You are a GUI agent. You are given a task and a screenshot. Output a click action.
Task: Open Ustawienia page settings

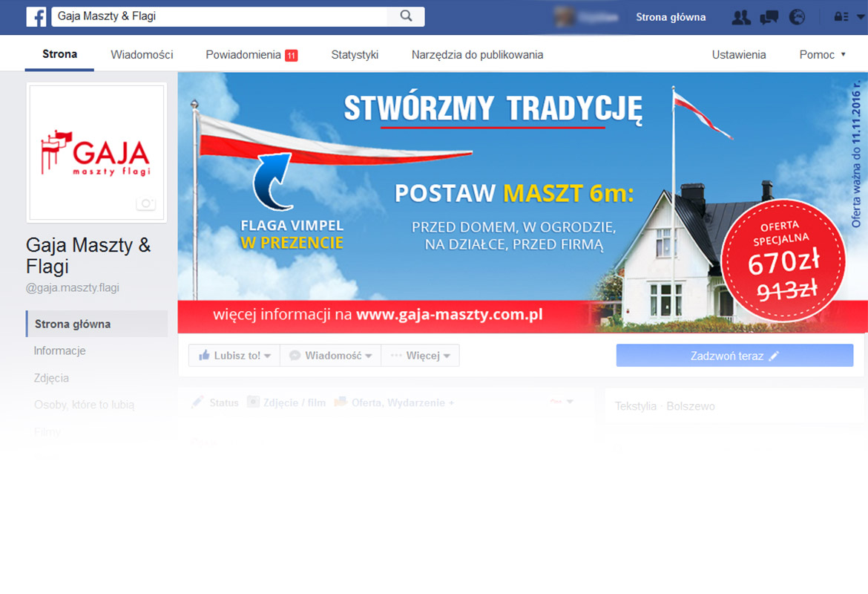[738, 54]
